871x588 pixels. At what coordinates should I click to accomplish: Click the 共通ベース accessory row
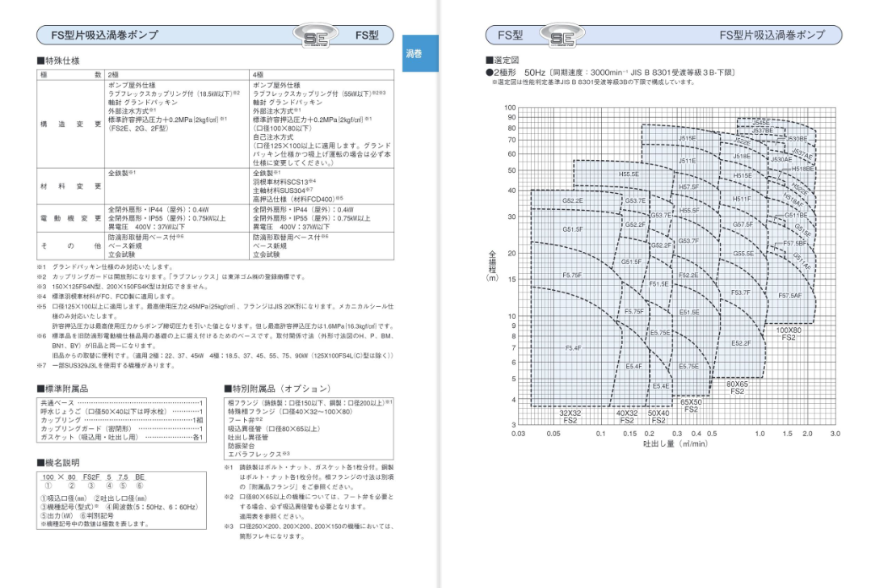point(122,402)
